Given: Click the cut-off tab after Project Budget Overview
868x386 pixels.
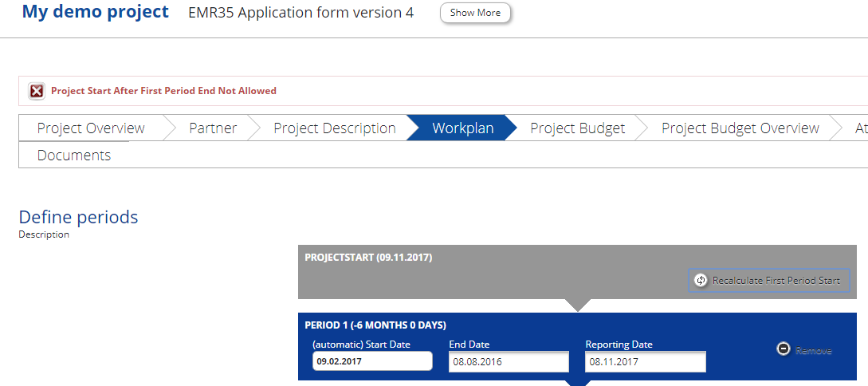Looking at the screenshot, I should [859, 128].
